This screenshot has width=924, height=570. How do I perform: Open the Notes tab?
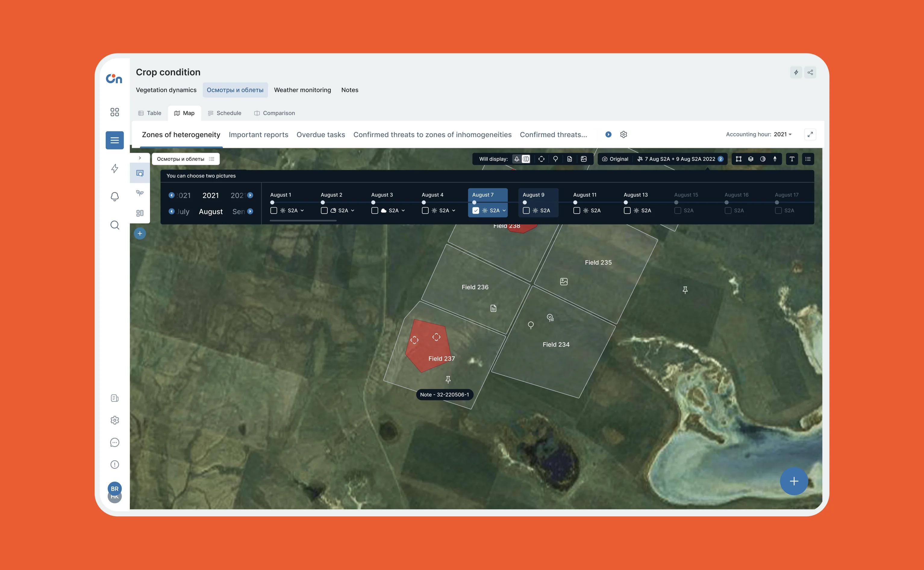350,90
